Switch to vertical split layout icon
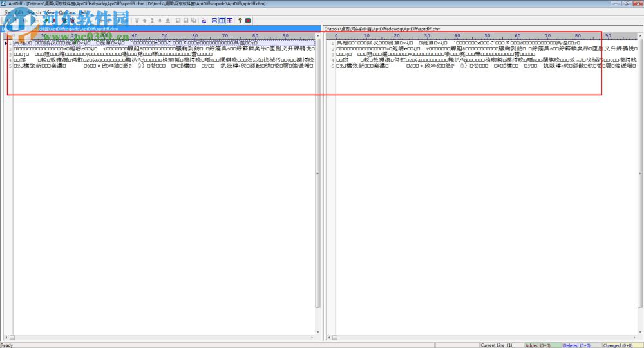Image resolution: width=644 pixels, height=348 pixels. coord(222,21)
